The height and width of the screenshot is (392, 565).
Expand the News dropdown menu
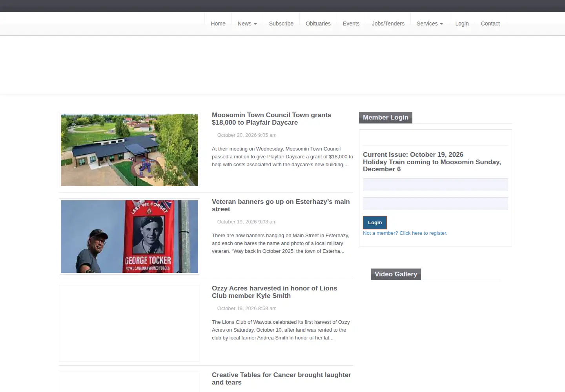pyautogui.click(x=247, y=24)
